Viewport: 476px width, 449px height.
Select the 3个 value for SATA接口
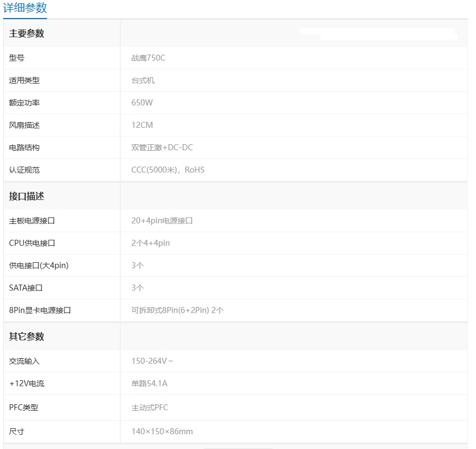138,288
